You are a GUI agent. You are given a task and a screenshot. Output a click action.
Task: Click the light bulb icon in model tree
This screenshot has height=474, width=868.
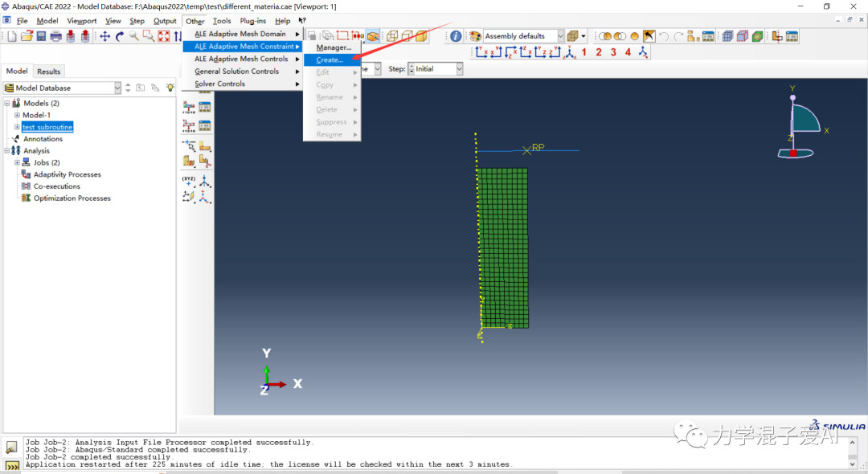click(170, 88)
